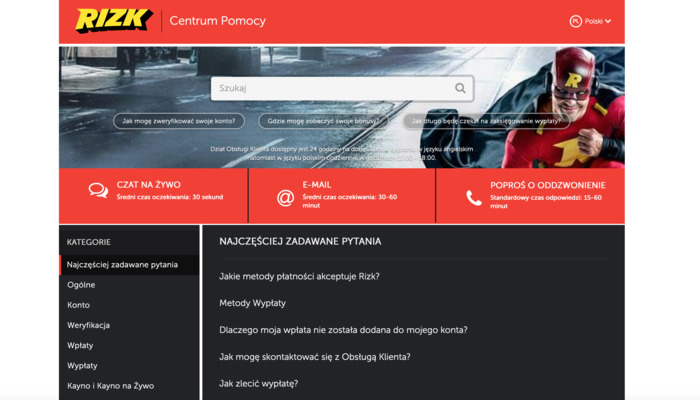Screen dimensions: 700x400
Task: Open the Wpłaty category
Action: (80, 345)
